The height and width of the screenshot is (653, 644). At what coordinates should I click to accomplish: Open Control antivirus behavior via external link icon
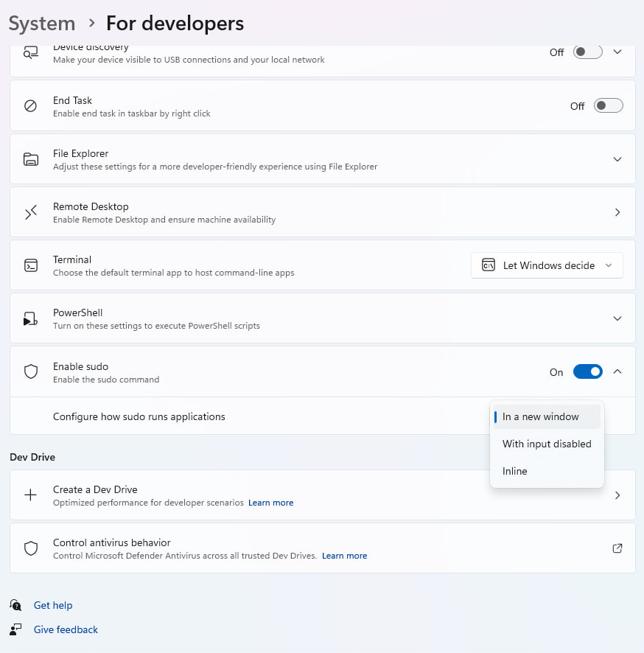click(617, 548)
